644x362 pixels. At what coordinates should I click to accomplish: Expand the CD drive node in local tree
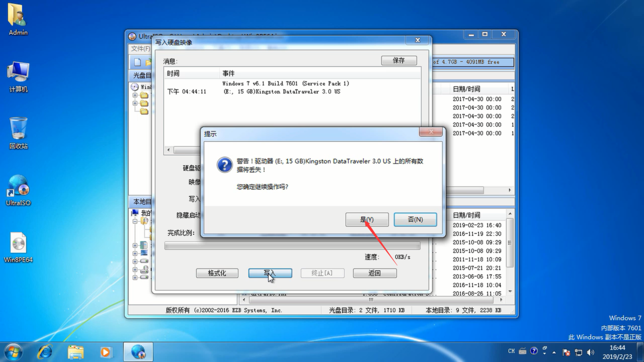pyautogui.click(x=135, y=269)
